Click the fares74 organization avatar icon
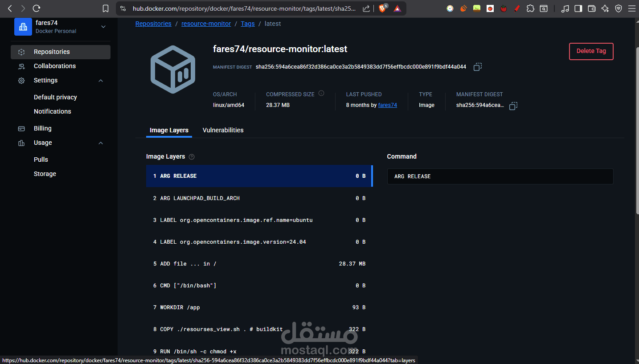Screen dimensions: 639x364 click(x=23, y=27)
